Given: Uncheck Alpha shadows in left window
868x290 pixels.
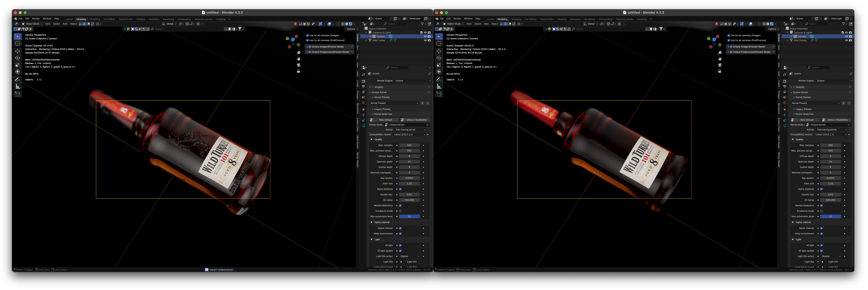Looking at the screenshot, I should click(x=400, y=189).
